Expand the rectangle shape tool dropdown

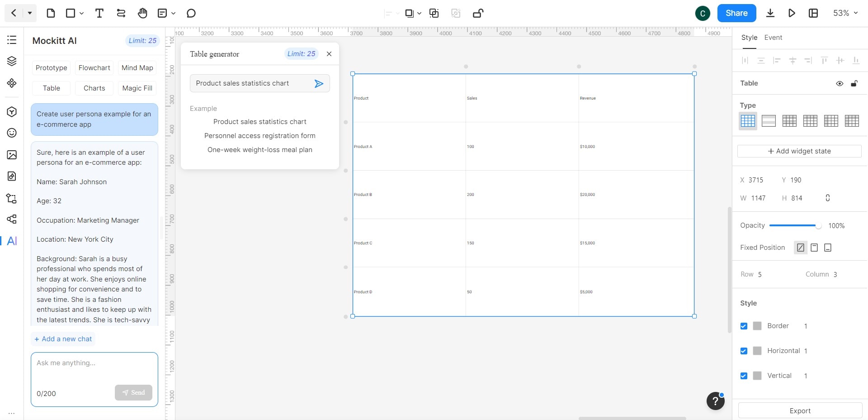coord(82,14)
